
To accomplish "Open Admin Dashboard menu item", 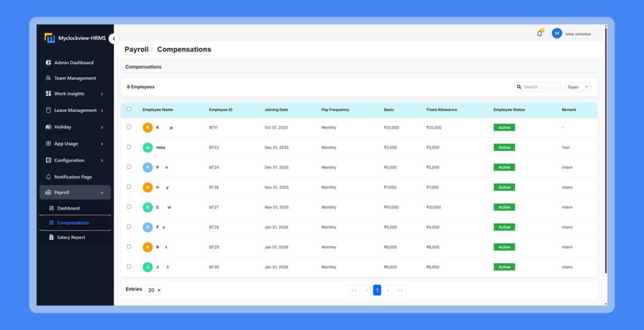I will (x=75, y=62).
